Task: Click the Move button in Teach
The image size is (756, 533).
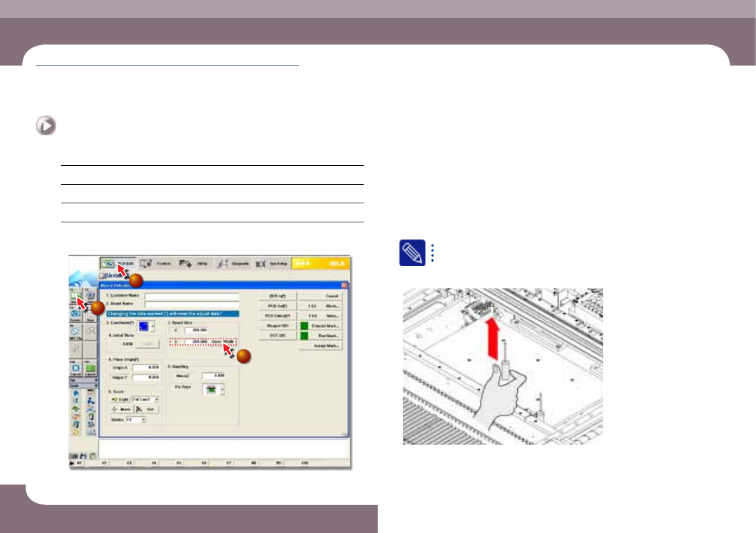Action: (121, 409)
